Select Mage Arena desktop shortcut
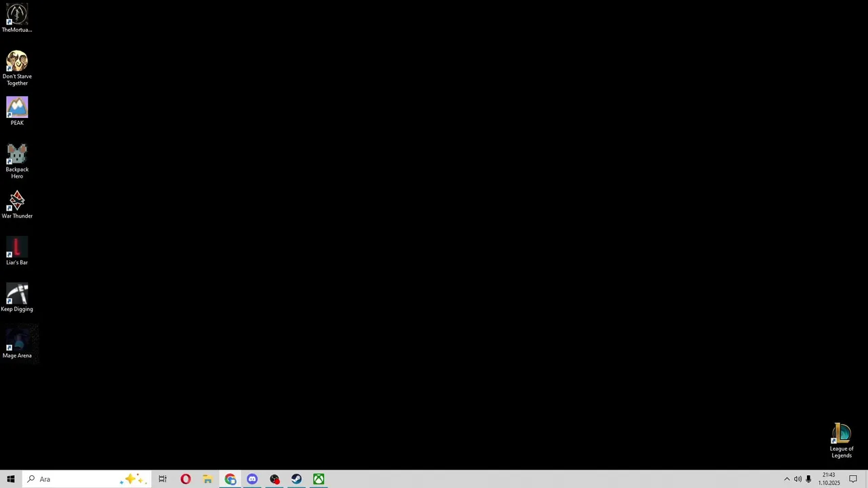Viewport: 868px width, 488px height. [x=17, y=344]
